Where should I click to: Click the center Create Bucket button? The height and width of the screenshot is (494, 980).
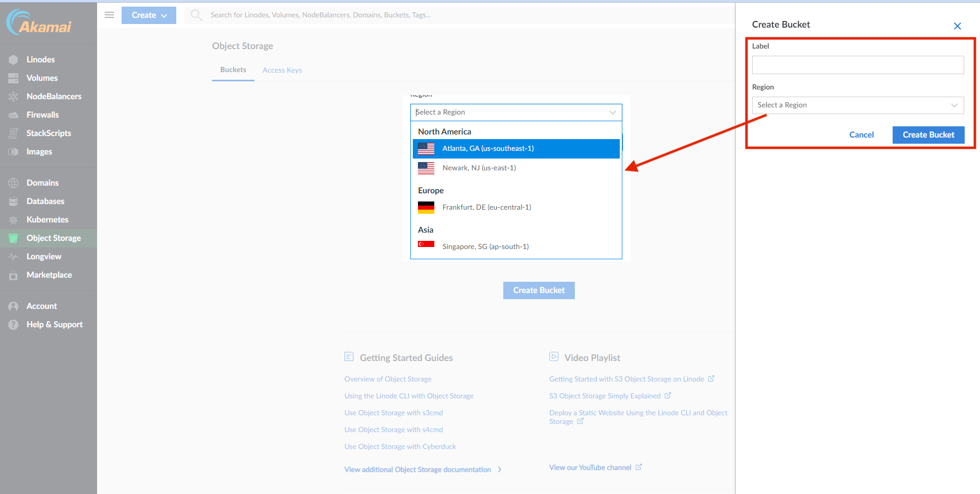pyautogui.click(x=539, y=290)
